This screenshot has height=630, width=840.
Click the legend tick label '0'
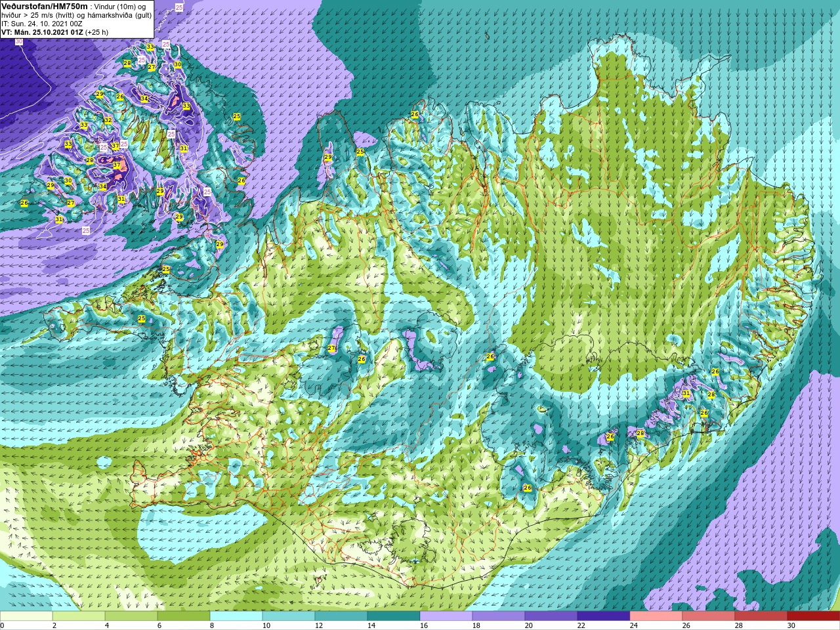point(2,625)
